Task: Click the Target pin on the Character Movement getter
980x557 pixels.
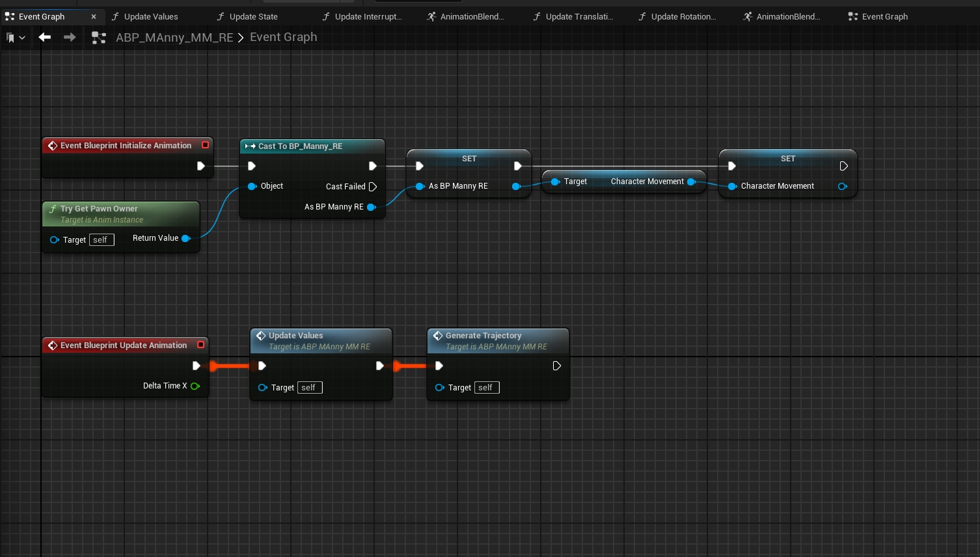Action: (555, 182)
